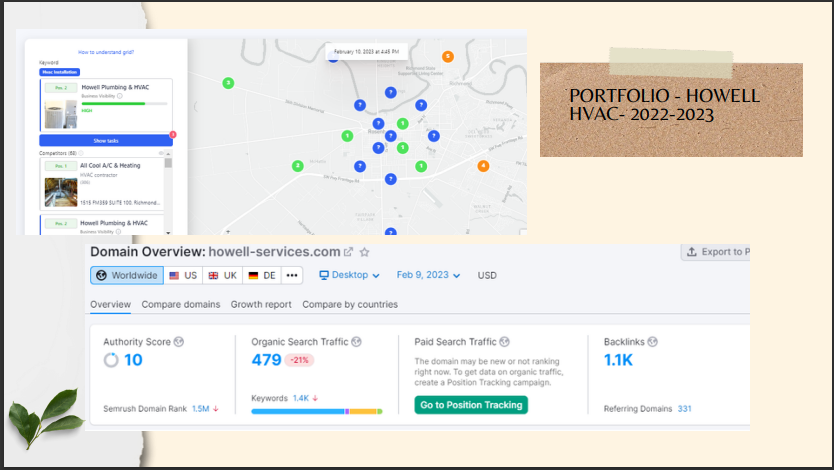
Task: Switch to the Growth report tab
Action: (x=261, y=305)
